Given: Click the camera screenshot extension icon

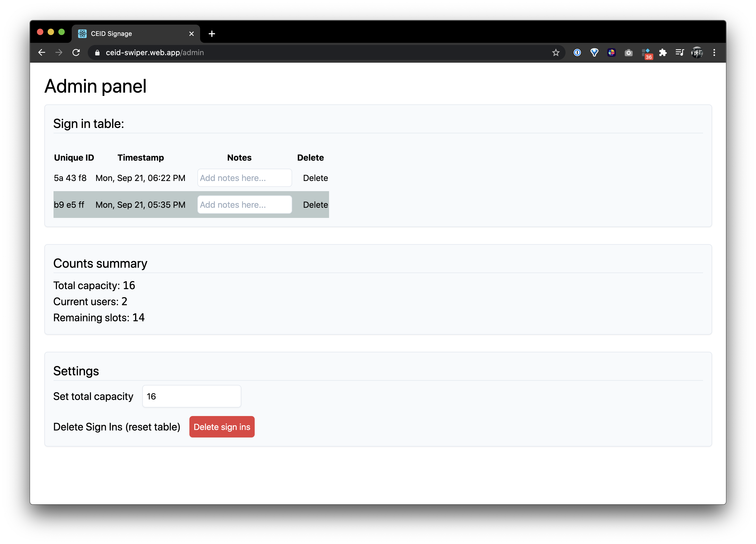Looking at the screenshot, I should 628,53.
